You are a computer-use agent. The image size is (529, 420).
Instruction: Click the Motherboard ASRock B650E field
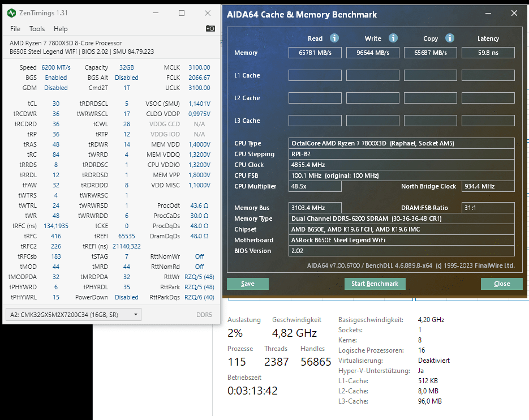pos(402,240)
